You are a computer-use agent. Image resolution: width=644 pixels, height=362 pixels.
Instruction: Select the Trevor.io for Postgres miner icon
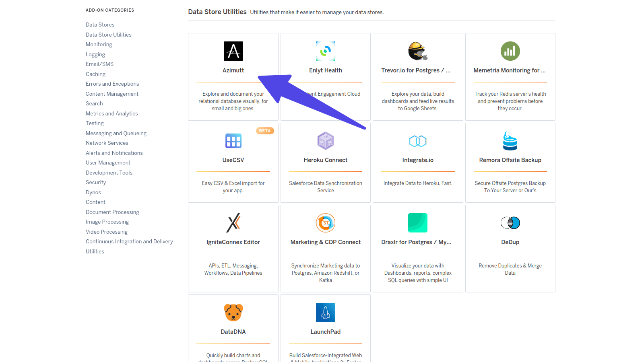pos(418,51)
